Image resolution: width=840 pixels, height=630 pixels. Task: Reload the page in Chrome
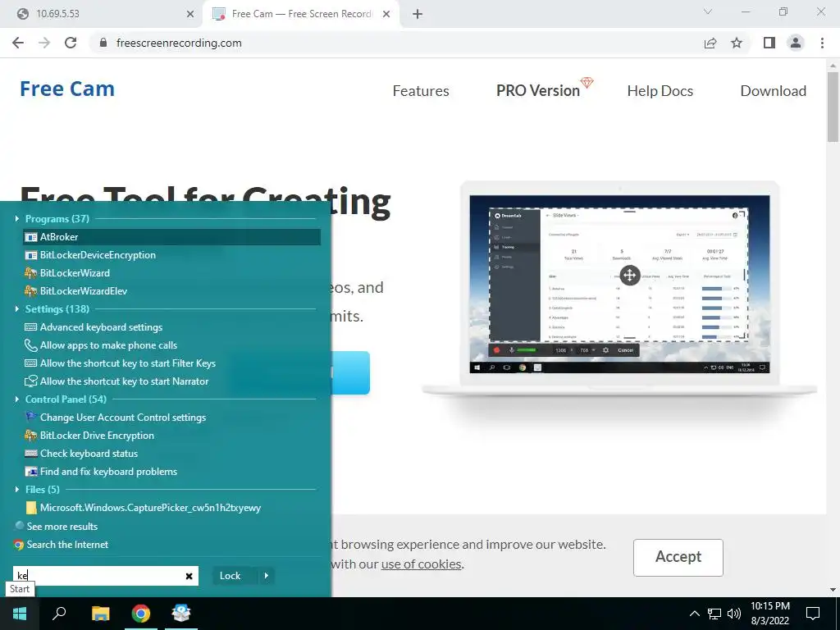tap(71, 43)
